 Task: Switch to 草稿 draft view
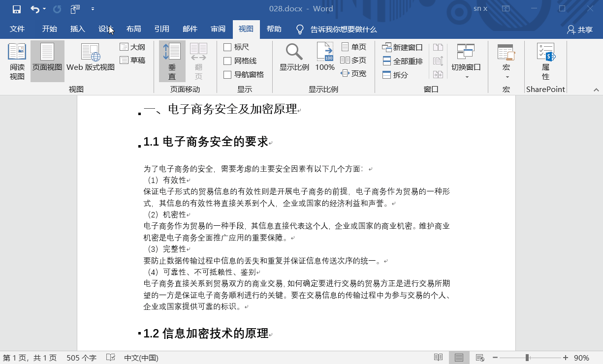tap(132, 60)
